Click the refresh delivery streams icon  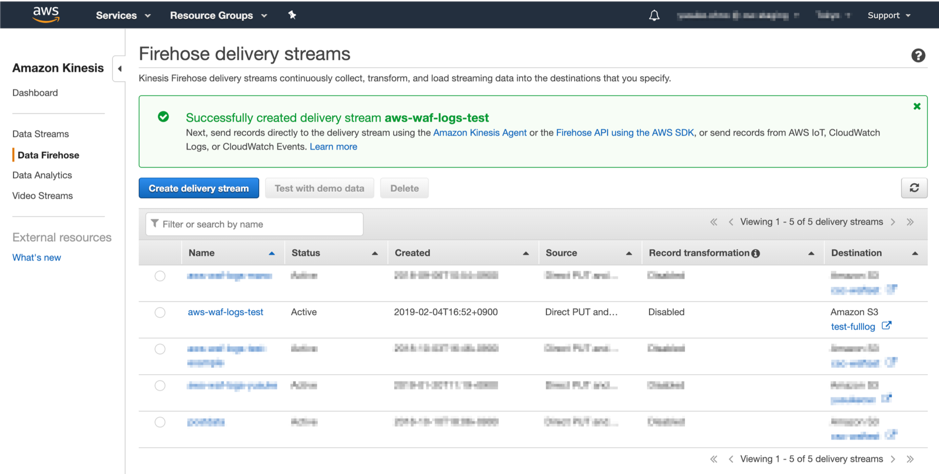pyautogui.click(x=913, y=188)
